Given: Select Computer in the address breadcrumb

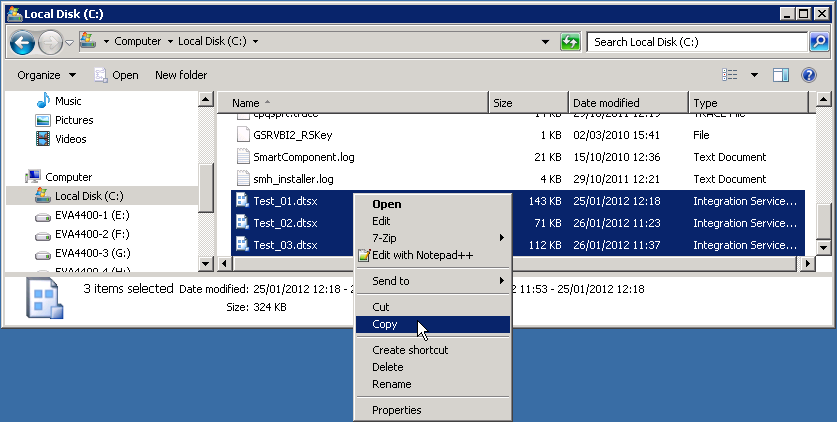Looking at the screenshot, I should point(138,42).
